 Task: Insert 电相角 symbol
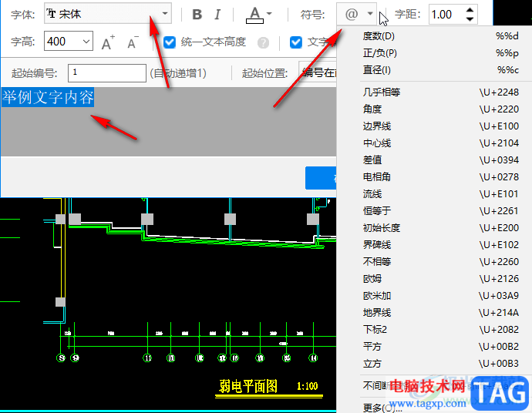click(x=440, y=177)
